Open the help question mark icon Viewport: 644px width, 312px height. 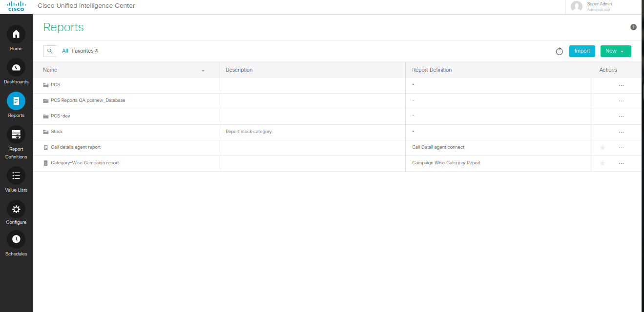pyautogui.click(x=633, y=27)
